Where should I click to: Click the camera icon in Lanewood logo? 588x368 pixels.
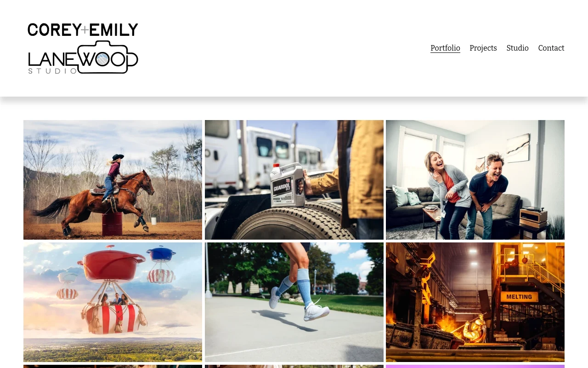point(108,57)
